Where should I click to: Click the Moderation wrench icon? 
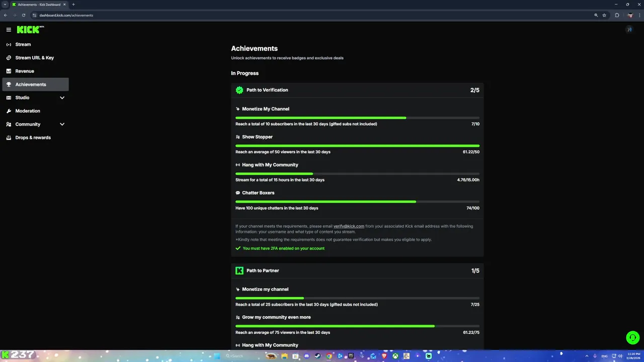(9, 111)
